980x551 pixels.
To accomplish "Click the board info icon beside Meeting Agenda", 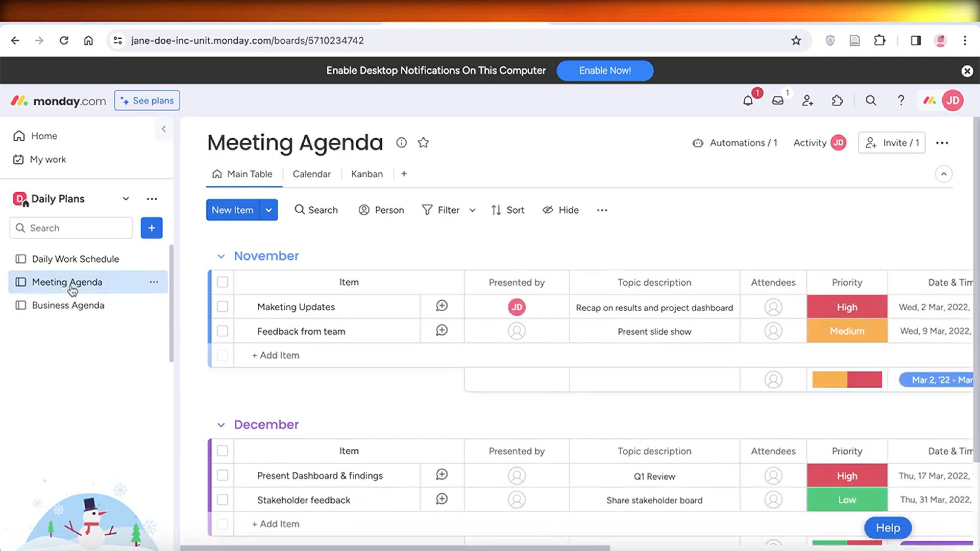I will click(402, 143).
